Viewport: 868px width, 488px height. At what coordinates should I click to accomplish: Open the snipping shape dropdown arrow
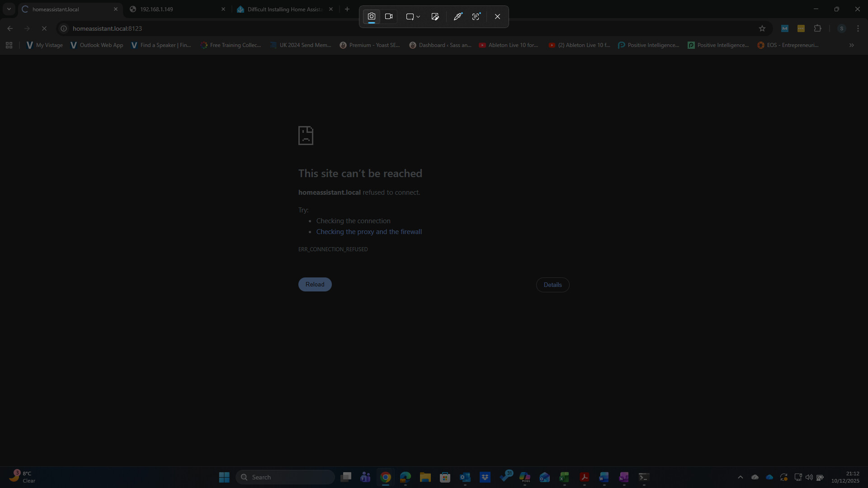(418, 17)
